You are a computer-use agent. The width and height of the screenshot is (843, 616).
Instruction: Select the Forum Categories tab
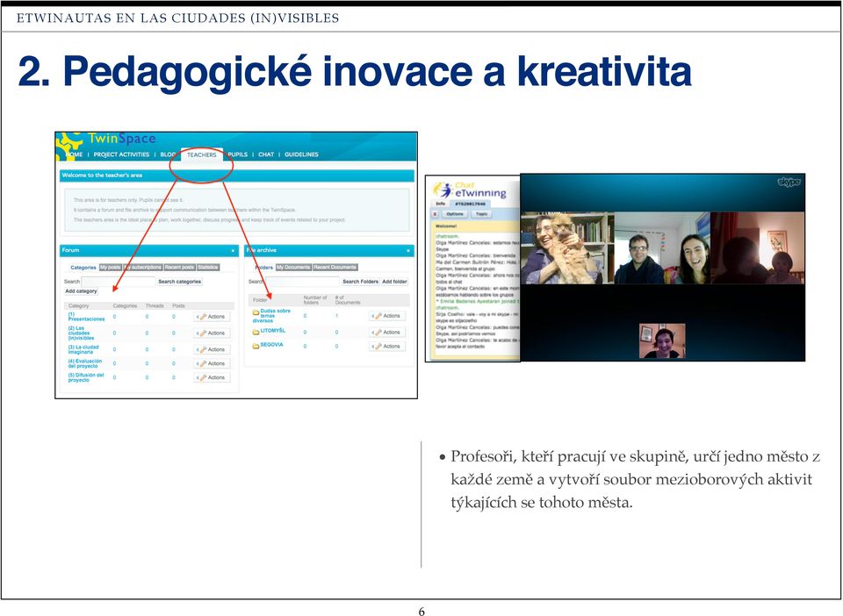(83, 268)
